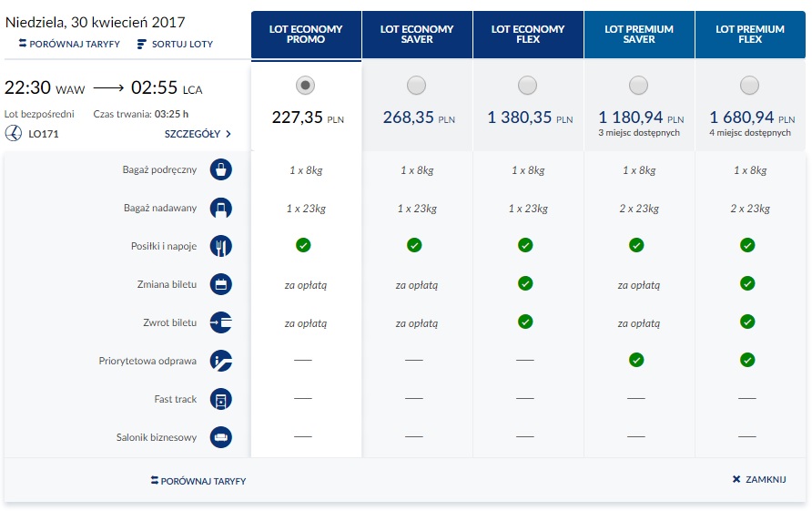Click 'za opłatą' for ticket refund in Premium Saver
Image resolution: width=812 pixels, height=511 pixels.
(638, 323)
